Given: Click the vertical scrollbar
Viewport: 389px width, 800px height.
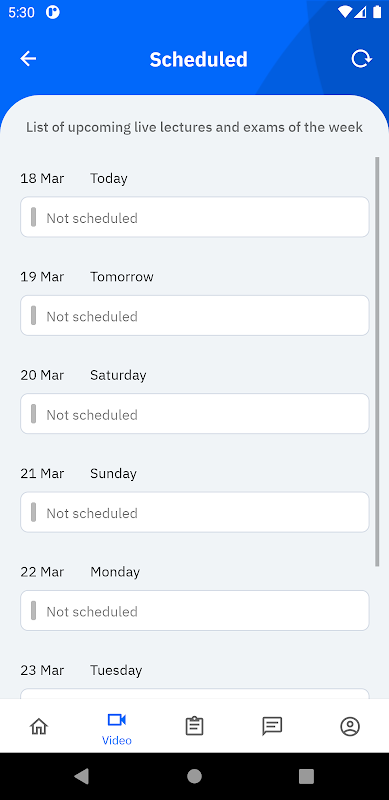Looking at the screenshot, I should coord(377,361).
